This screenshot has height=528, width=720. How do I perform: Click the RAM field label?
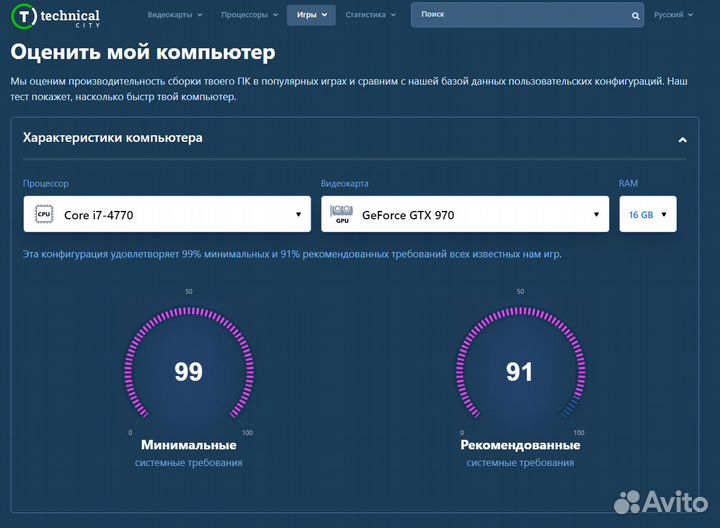point(628,183)
